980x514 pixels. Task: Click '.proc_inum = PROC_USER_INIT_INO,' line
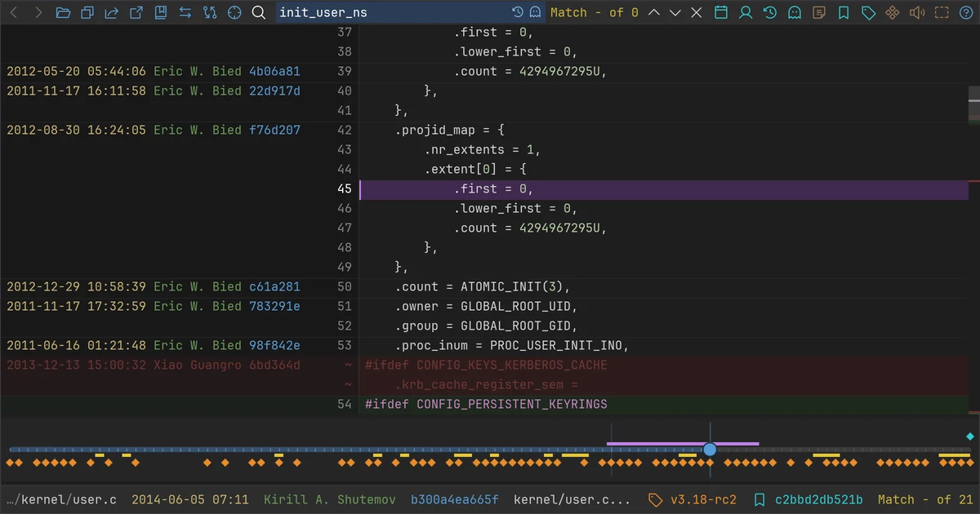pyautogui.click(x=513, y=345)
